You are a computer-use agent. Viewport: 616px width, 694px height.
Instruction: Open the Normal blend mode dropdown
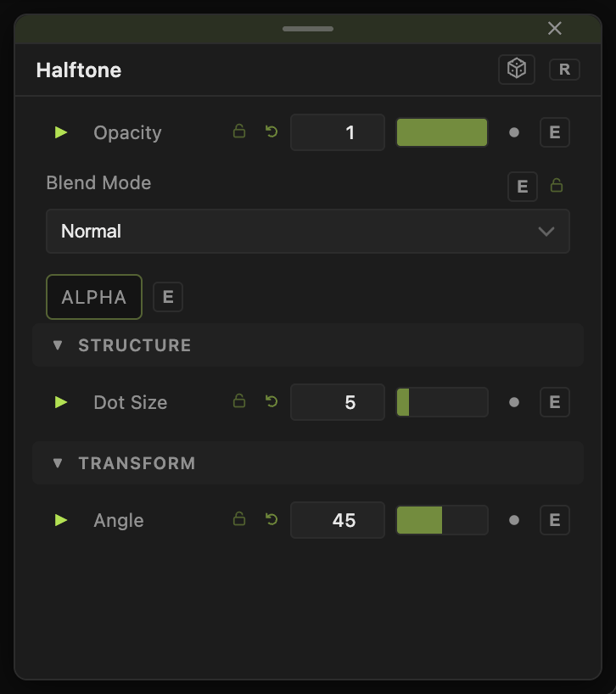[x=308, y=231]
